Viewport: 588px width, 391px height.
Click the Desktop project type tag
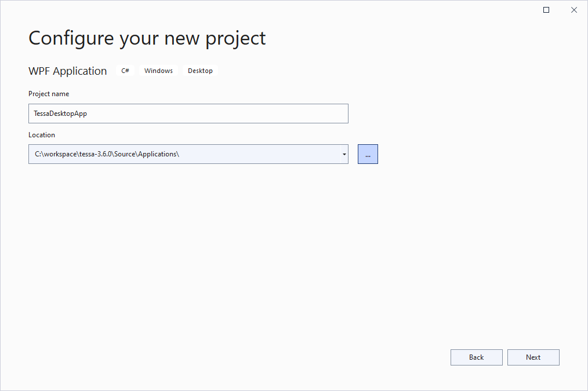point(200,71)
